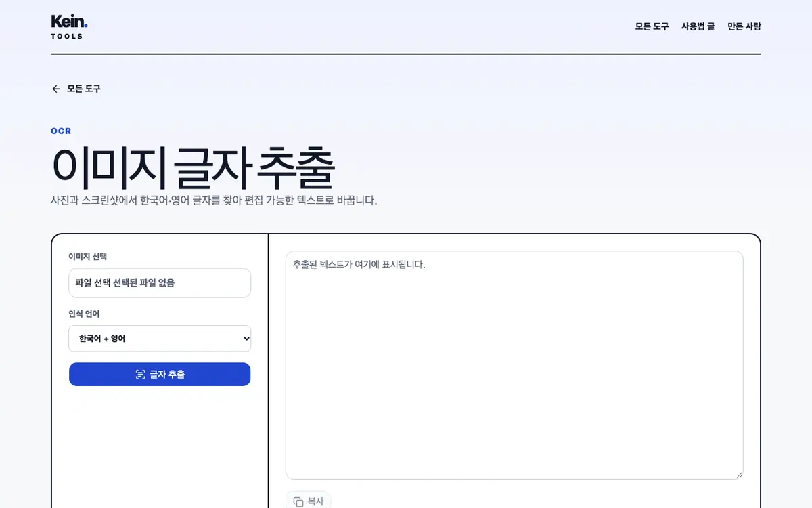Image resolution: width=812 pixels, height=508 pixels.
Task: Click the 파일 선택 file chooser
Action: (x=160, y=283)
